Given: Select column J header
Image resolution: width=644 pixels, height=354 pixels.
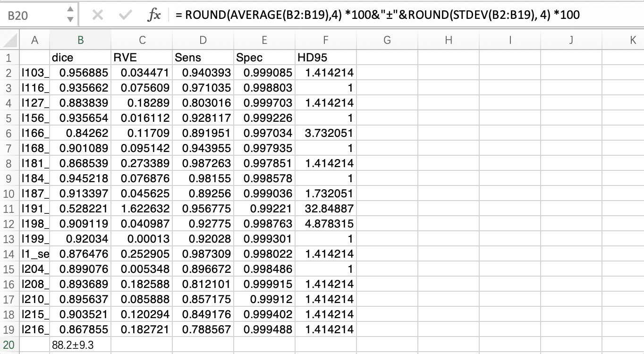Looking at the screenshot, I should click(x=571, y=40).
